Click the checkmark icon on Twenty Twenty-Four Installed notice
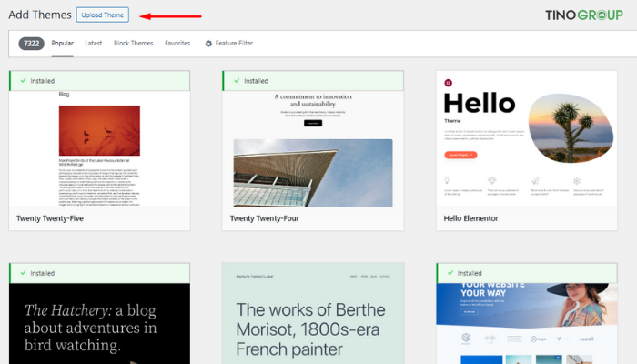637x364 pixels. (x=237, y=80)
